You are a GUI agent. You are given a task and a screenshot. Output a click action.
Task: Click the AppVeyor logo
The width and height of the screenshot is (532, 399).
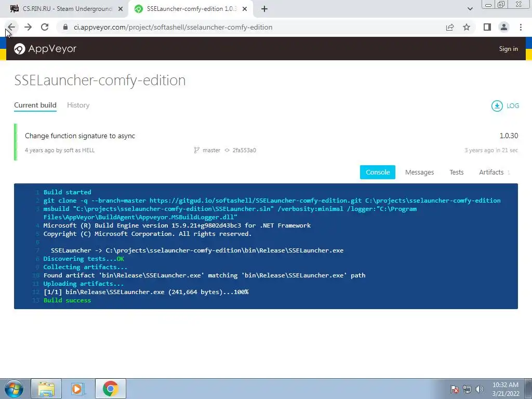(x=45, y=49)
